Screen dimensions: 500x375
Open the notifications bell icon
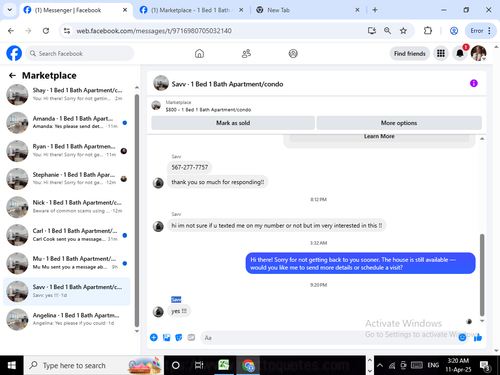(x=460, y=53)
